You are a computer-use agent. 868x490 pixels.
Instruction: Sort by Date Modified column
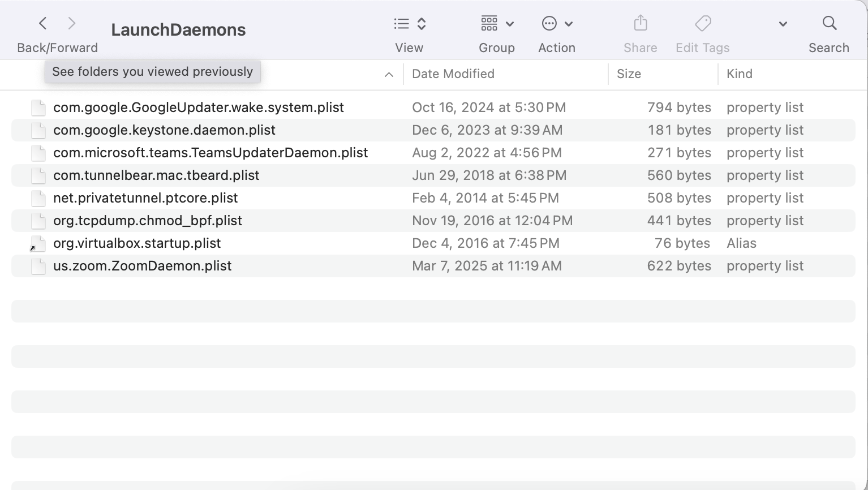click(453, 74)
